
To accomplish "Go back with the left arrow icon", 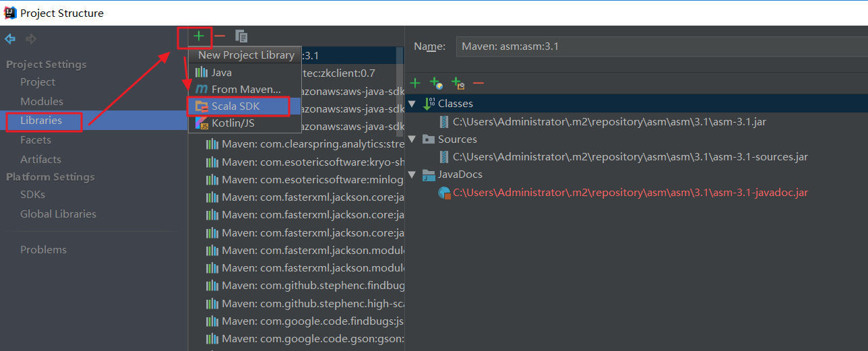I will click(x=10, y=39).
